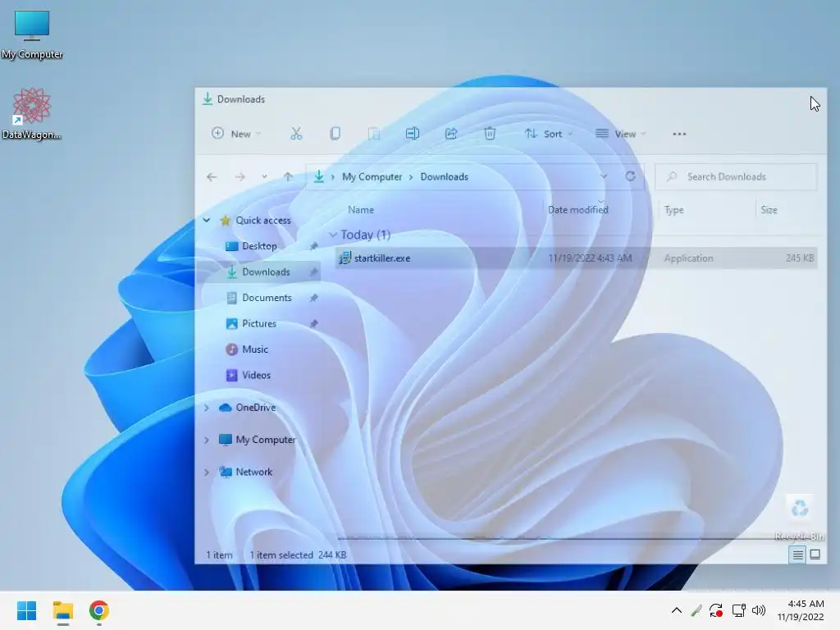Click '1 item selected 244 KB' status text
Screen dimensions: 840x630
pyautogui.click(x=298, y=555)
